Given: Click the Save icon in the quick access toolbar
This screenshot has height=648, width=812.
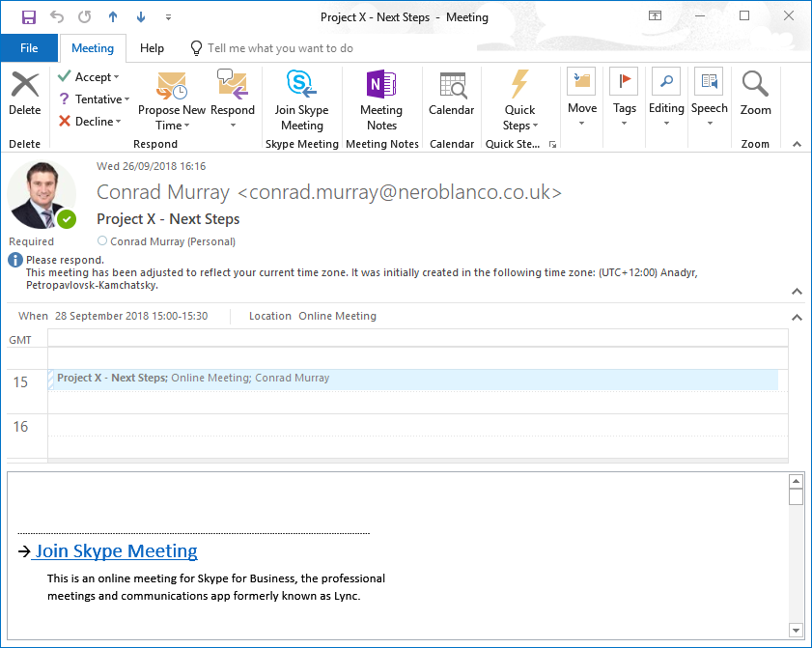Looking at the screenshot, I should pyautogui.click(x=28, y=17).
